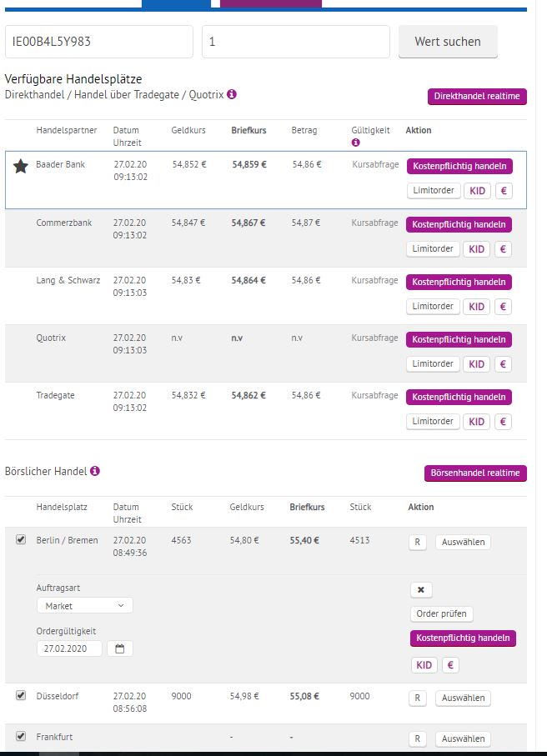
Task: Toggle the Frankfurt checkbox
Action: coord(21,736)
